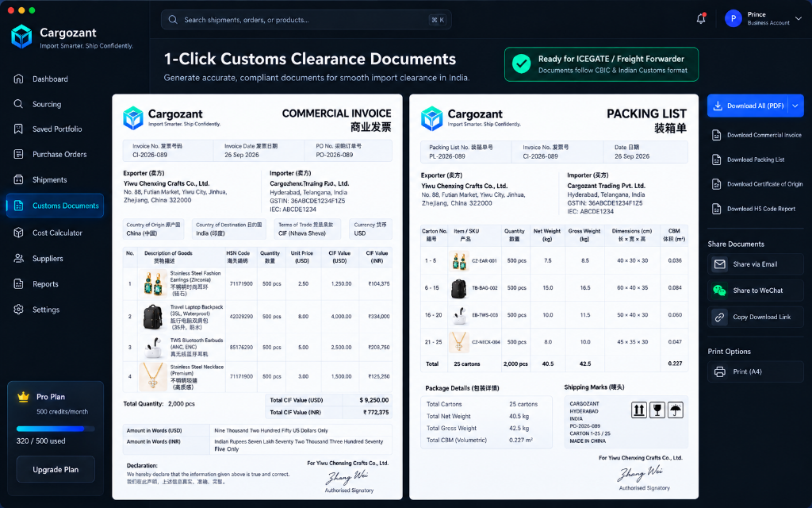Viewport: 812px width, 508px height.
Task: Click the Suppliers people icon
Action: click(x=19, y=258)
